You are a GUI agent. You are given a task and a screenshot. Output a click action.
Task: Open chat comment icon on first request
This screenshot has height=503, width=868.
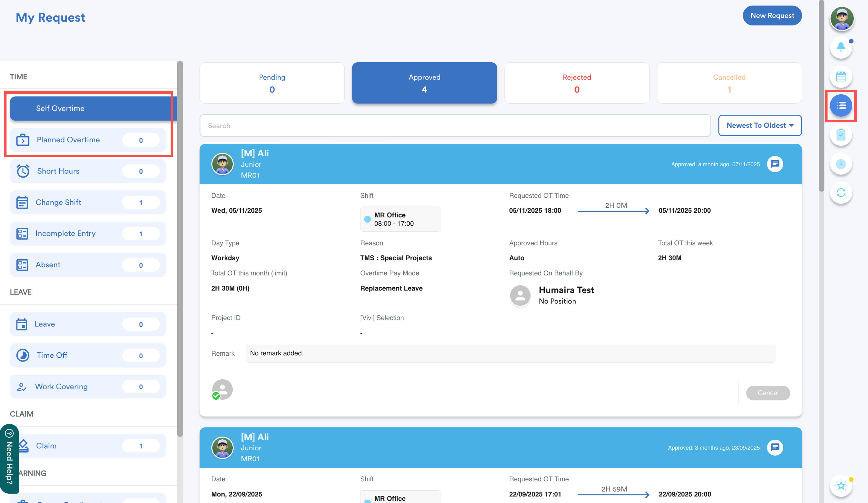[x=775, y=164]
